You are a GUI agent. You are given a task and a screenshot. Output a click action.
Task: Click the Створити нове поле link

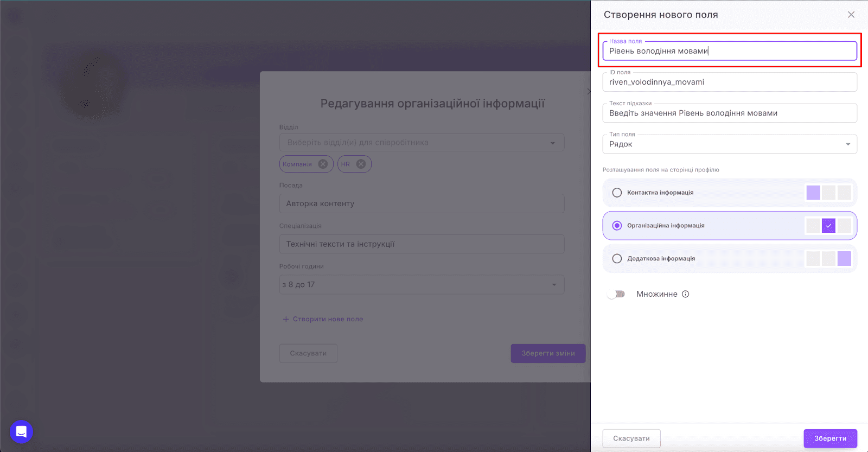[x=323, y=319]
